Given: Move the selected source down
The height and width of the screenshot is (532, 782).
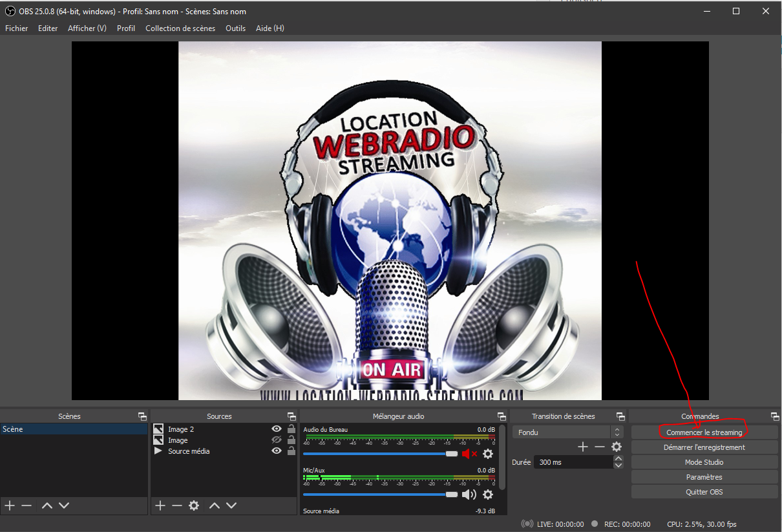Looking at the screenshot, I should 231,505.
